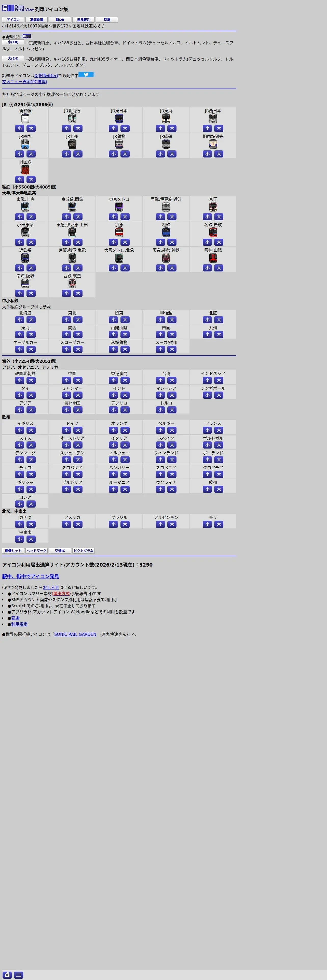This screenshot has width=327, height=980.
Task: Click the JR北海道 train icon
Action: (x=72, y=119)
